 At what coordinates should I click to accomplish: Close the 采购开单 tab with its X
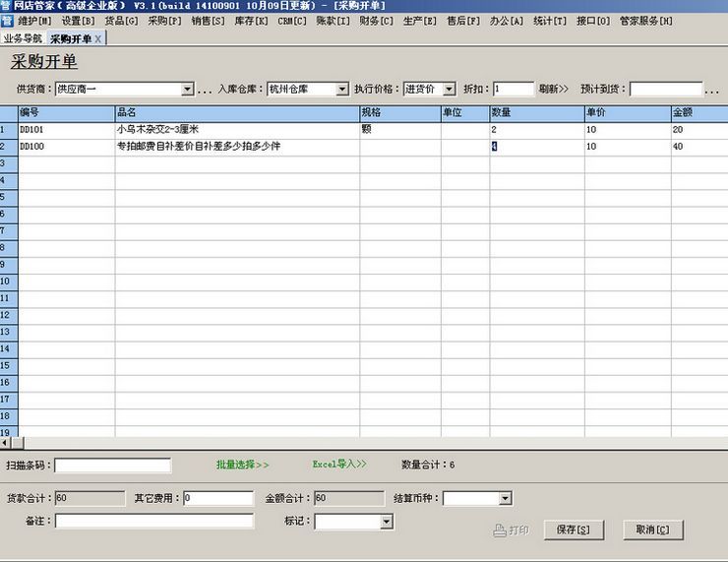pos(98,38)
